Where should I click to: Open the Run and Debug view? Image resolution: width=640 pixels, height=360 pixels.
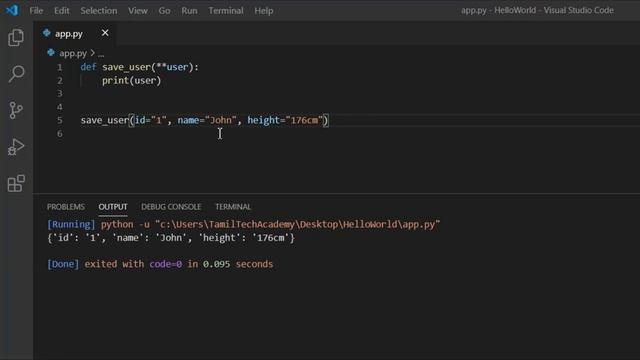point(16,147)
